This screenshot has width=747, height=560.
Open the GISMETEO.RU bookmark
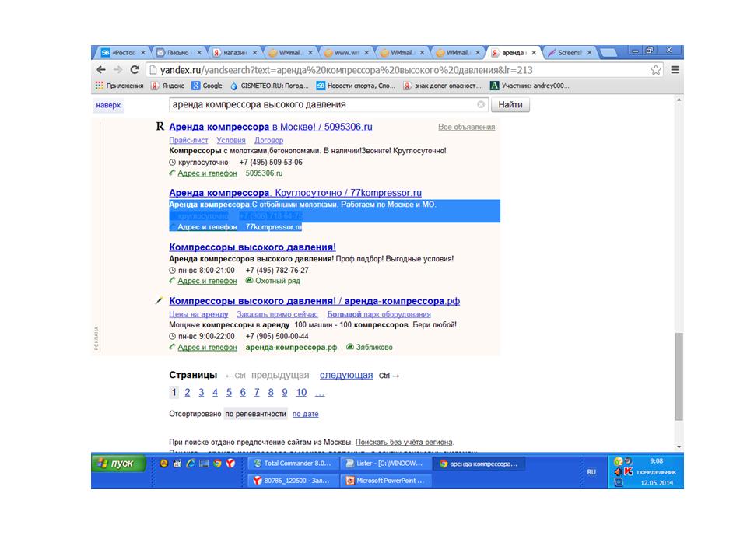[269, 86]
